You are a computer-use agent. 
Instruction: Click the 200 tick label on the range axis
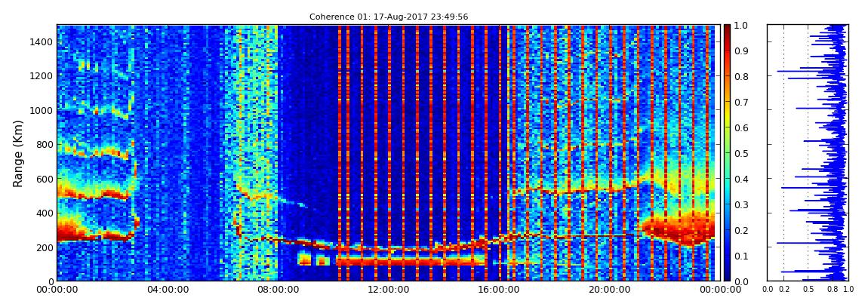pyautogui.click(x=45, y=247)
